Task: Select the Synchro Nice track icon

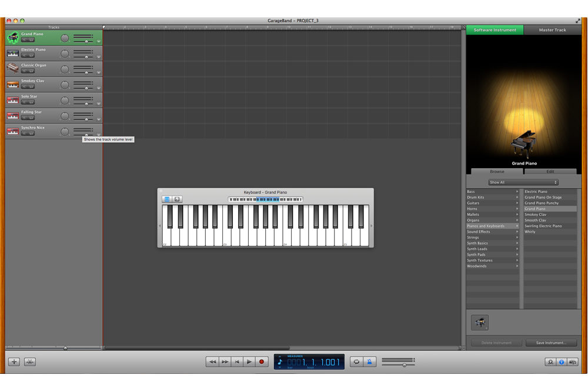Action: click(x=13, y=132)
